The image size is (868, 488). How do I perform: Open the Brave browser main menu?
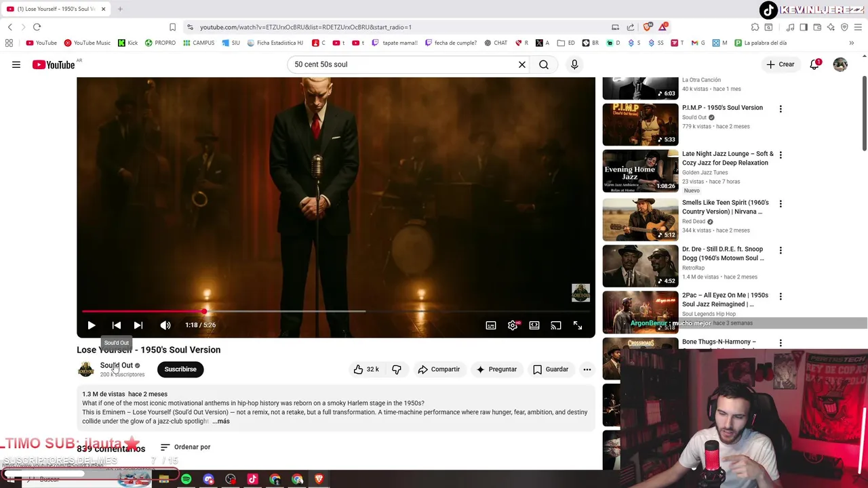pos(858,27)
